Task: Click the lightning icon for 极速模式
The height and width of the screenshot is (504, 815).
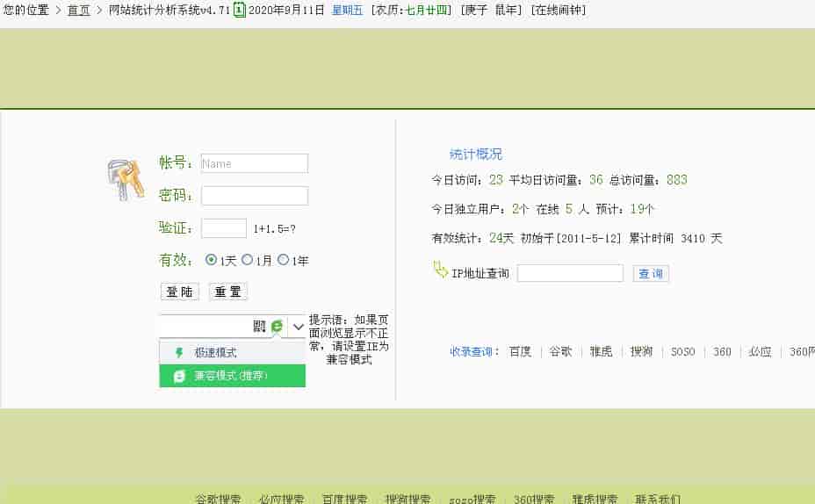Action: (x=179, y=353)
